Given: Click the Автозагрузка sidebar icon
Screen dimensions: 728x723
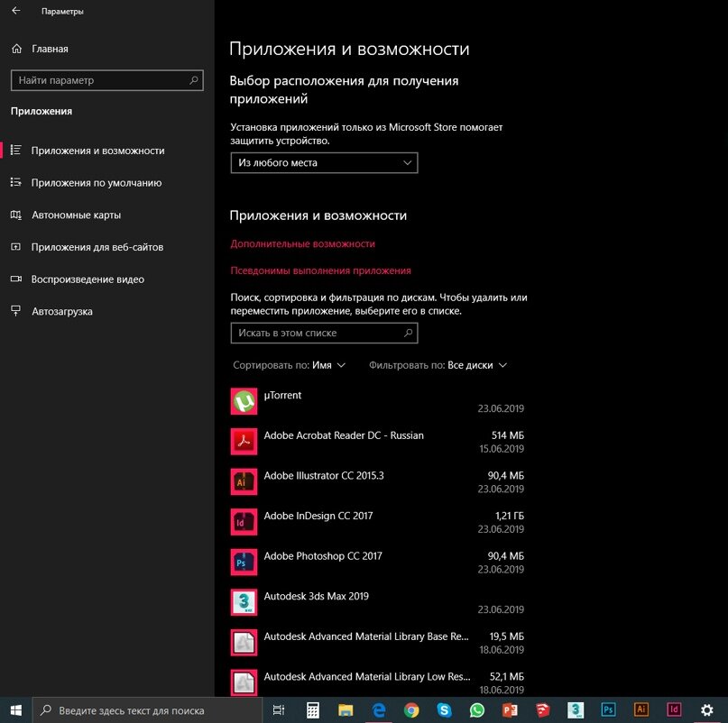Looking at the screenshot, I should click(15, 311).
